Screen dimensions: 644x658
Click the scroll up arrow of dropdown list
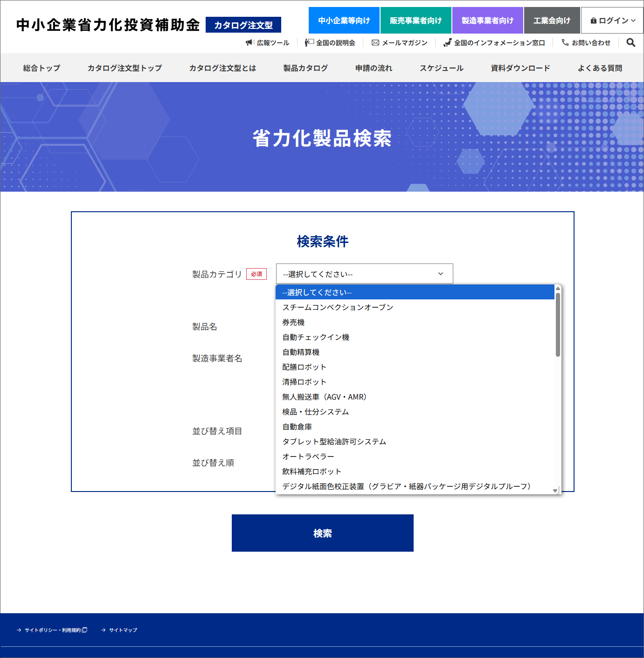click(558, 288)
